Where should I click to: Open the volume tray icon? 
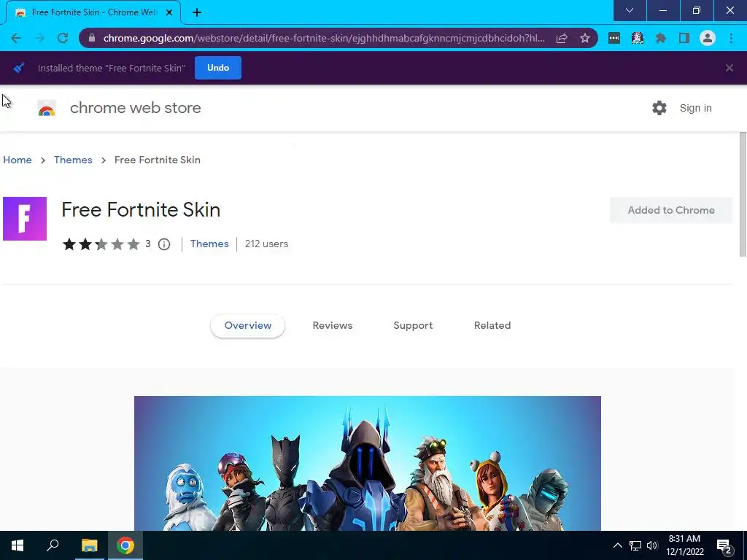652,545
